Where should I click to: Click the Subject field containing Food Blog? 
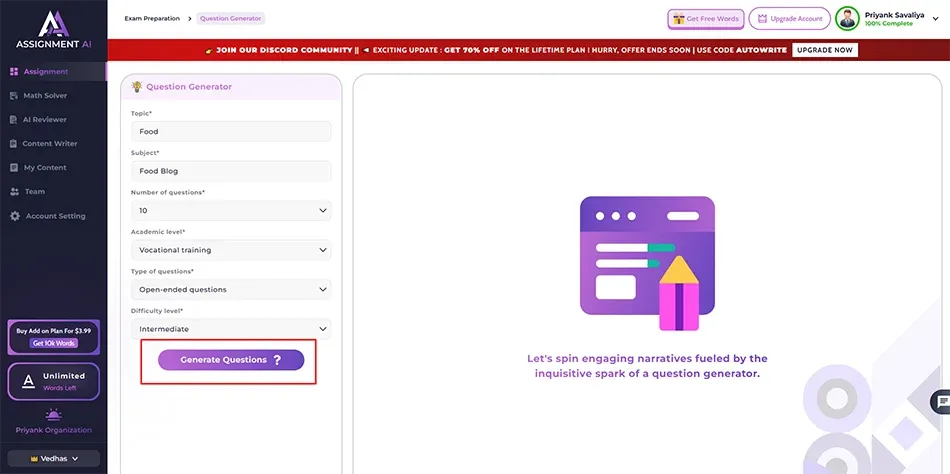(x=231, y=171)
